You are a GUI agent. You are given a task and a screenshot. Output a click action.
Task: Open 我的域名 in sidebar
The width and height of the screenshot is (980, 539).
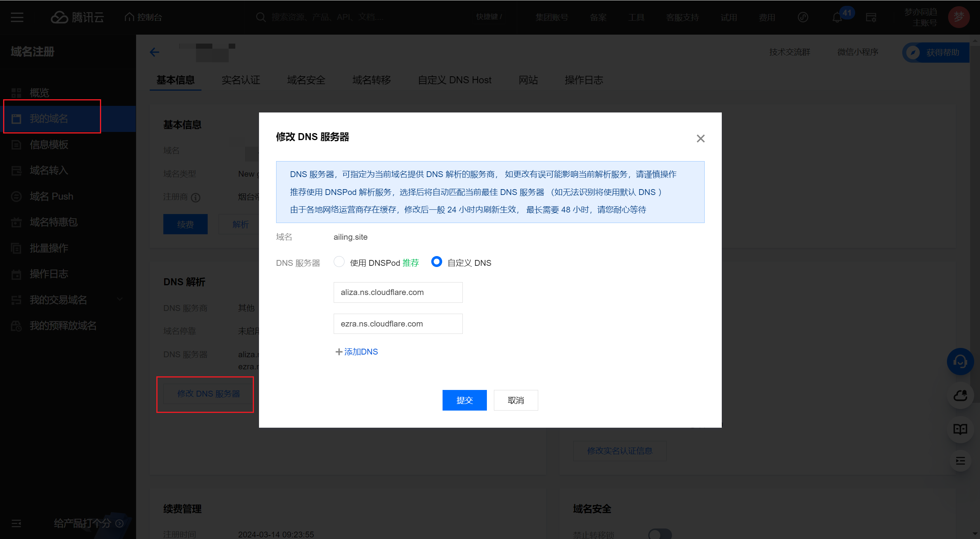[68, 119]
